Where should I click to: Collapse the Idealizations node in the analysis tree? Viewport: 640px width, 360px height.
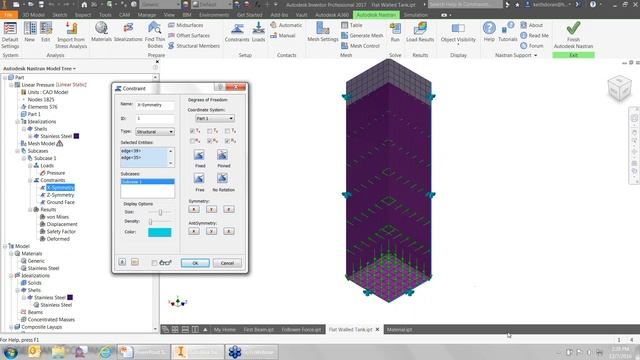[18, 122]
